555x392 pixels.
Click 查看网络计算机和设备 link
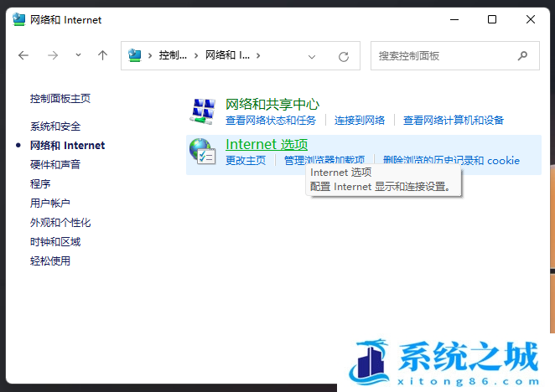454,121
